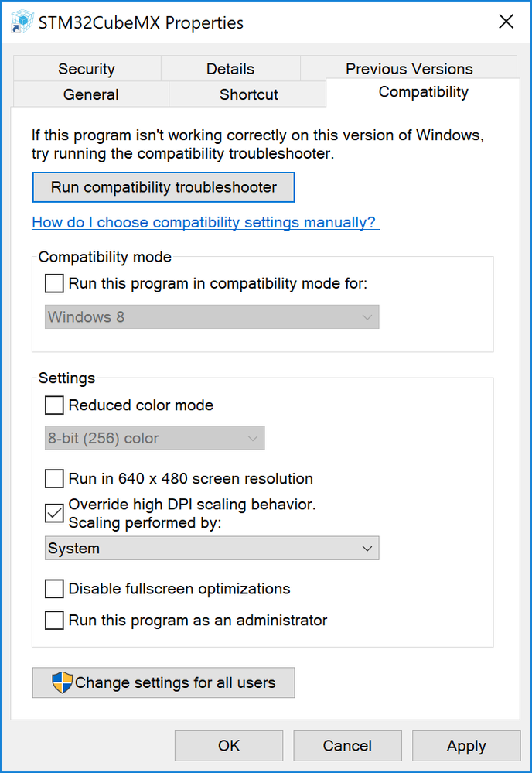Click the STM32CubeMX icon in title bar

[x=22, y=22]
